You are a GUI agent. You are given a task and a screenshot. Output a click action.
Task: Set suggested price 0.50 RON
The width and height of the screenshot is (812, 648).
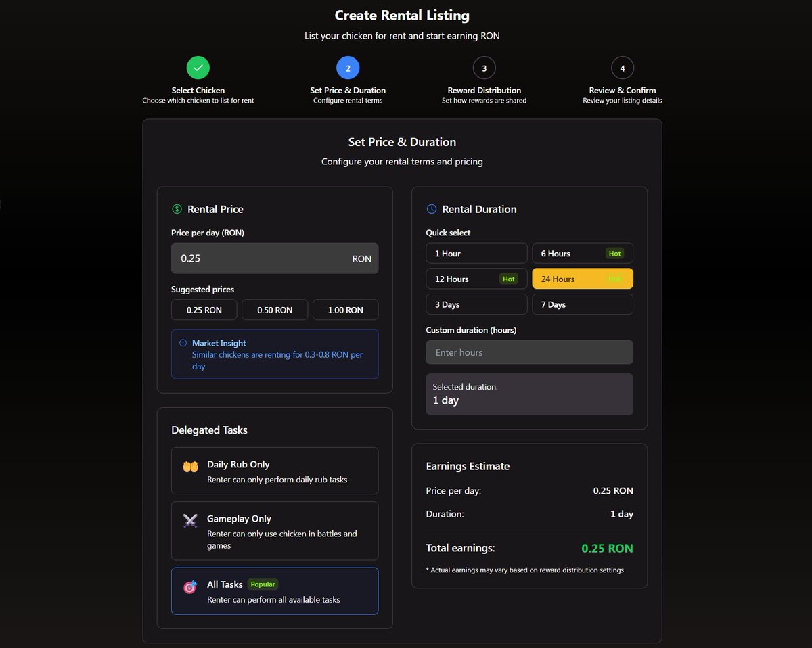(275, 310)
